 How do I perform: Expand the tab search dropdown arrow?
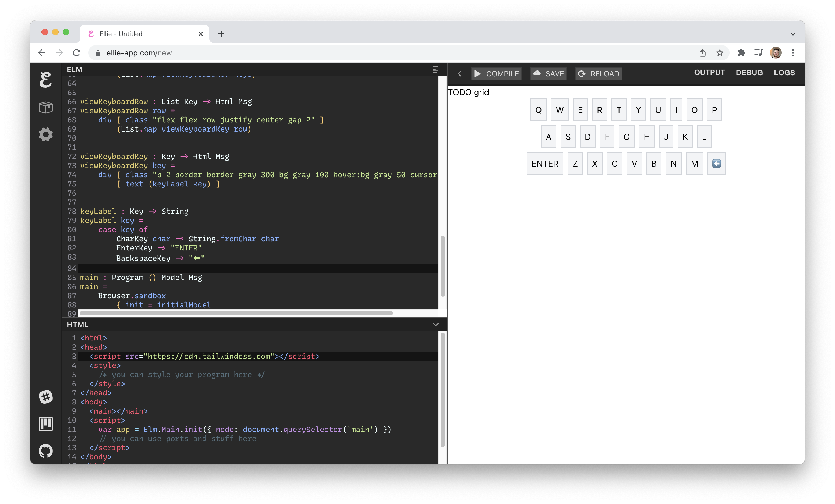pyautogui.click(x=793, y=34)
